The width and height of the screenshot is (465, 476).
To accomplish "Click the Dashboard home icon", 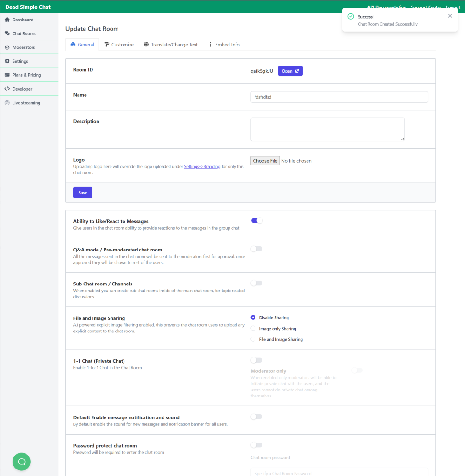I will 7,20.
